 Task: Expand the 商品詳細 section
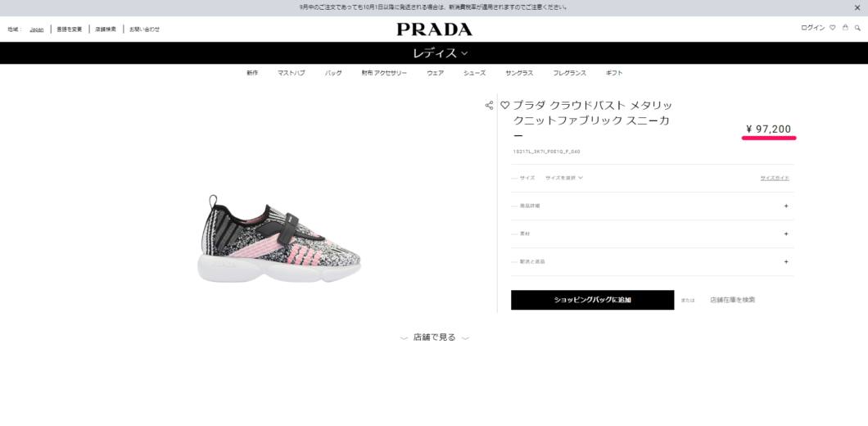(x=652, y=206)
